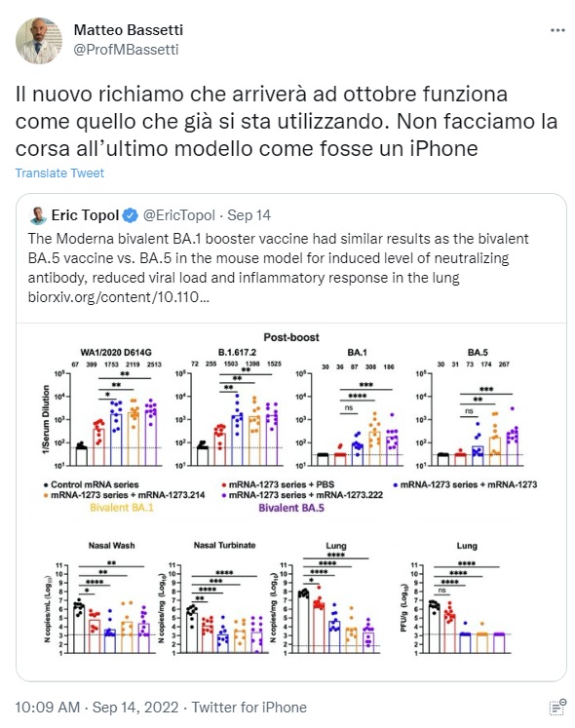This screenshot has width=575, height=728.
Task: Click Translate Tweet link
Action: pyautogui.click(x=59, y=173)
